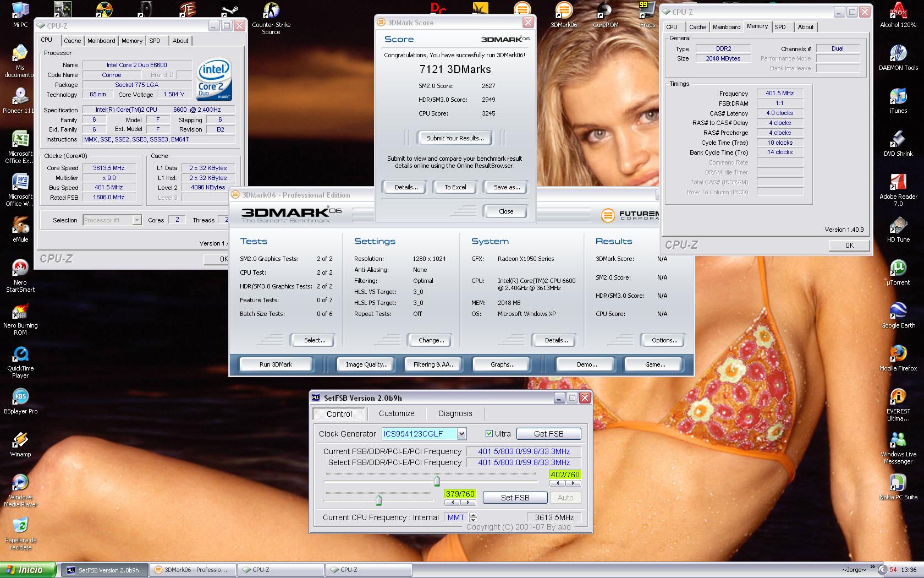The height and width of the screenshot is (578, 924).
Task: Launch µTorrent desktop icon
Action: (898, 272)
